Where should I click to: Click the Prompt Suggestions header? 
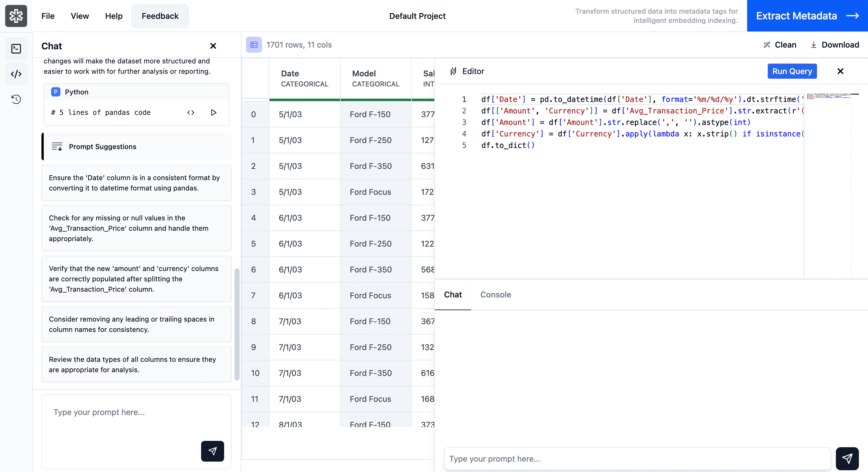[x=137, y=147]
